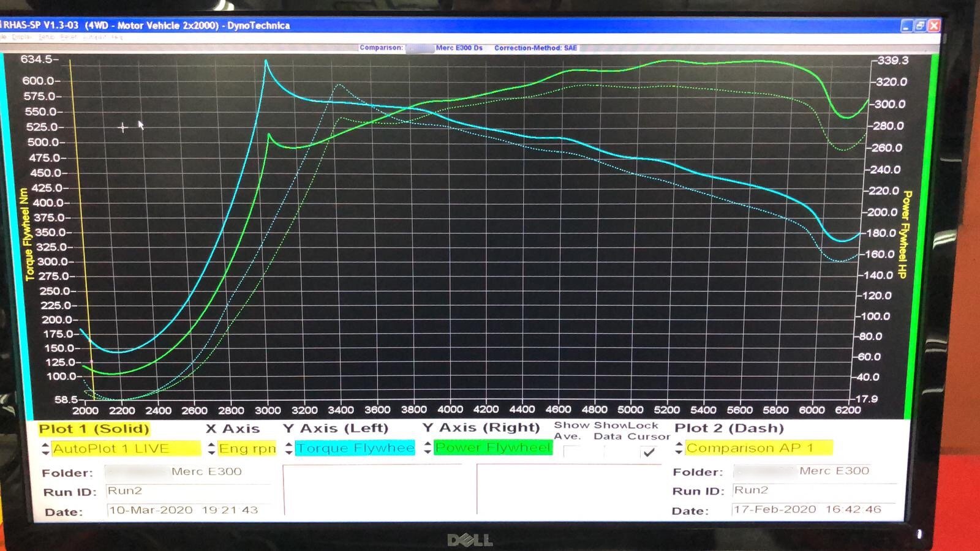980x551 pixels.
Task: Click the Plot 1 Run ID field
Action: pyautogui.click(x=187, y=491)
